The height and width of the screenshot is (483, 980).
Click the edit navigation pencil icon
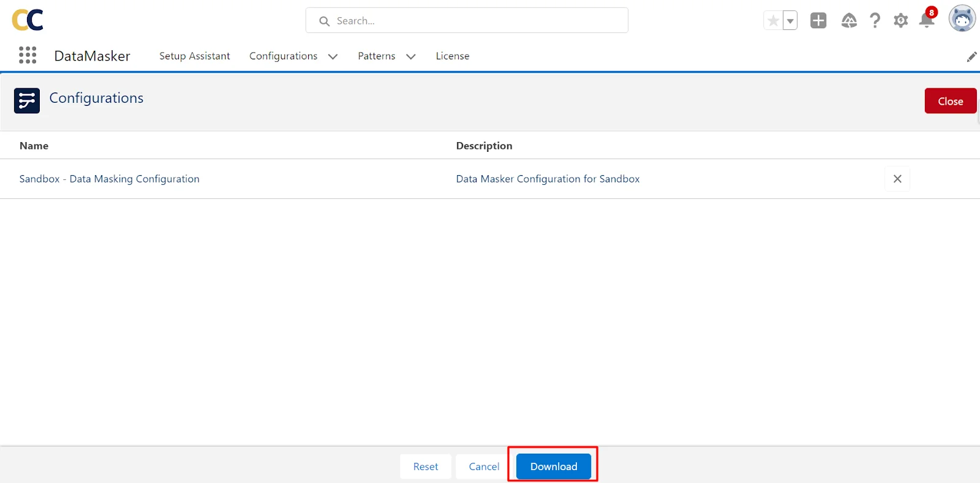(x=971, y=57)
